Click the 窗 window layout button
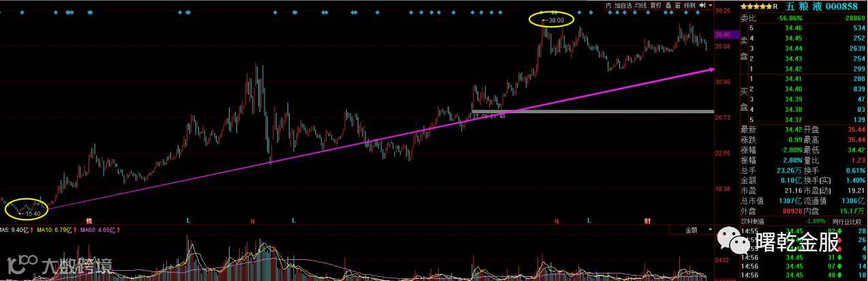This screenshot has height=281, width=868. pyautogui.click(x=679, y=5)
